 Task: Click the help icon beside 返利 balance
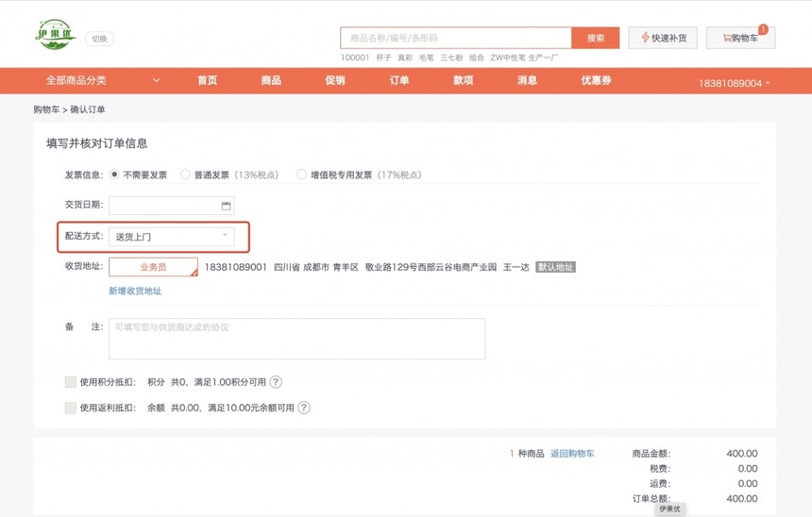pos(304,409)
